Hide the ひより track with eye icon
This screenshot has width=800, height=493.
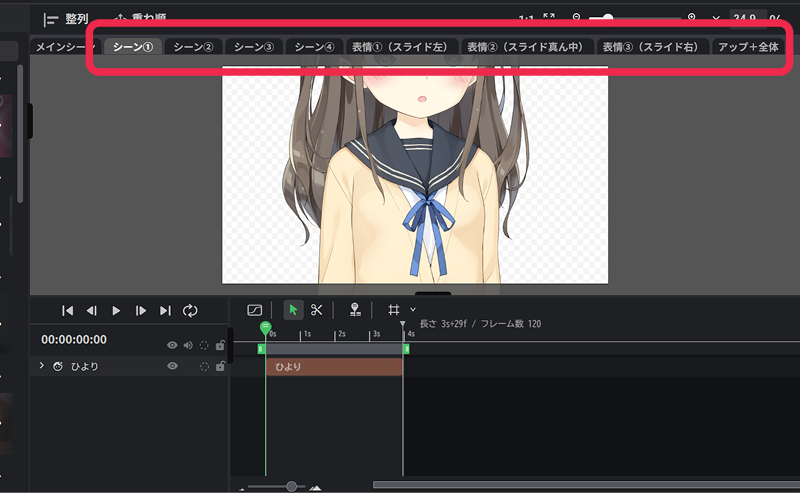pyautogui.click(x=172, y=367)
